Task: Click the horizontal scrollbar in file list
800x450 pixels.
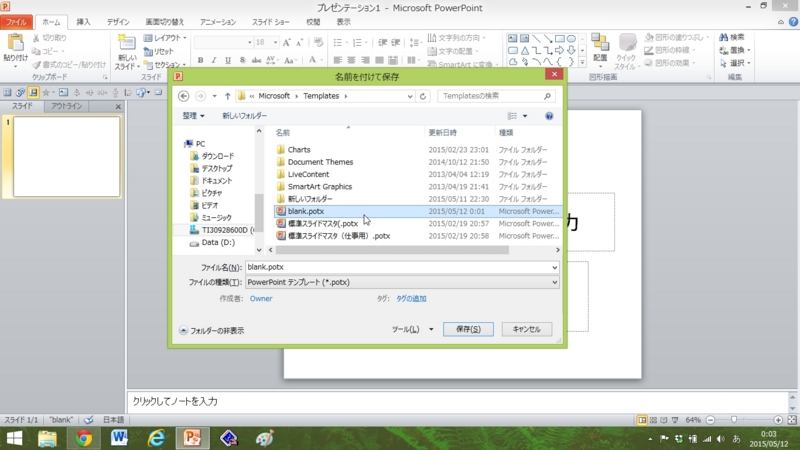Action: (x=392, y=250)
